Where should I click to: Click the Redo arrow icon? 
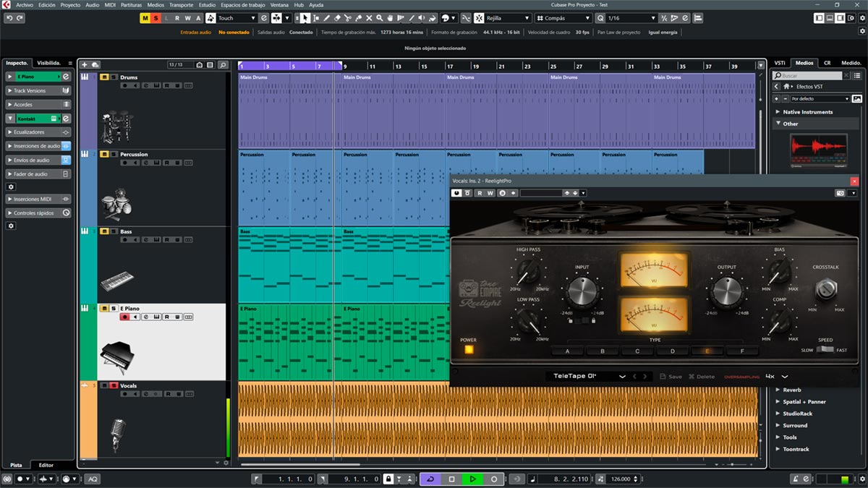(20, 18)
